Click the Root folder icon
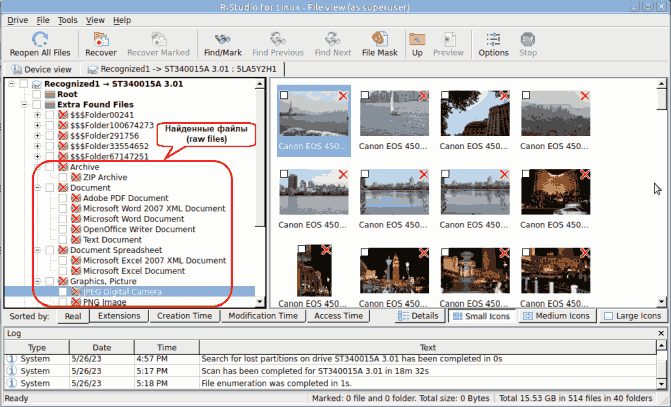The width and height of the screenshot is (671, 407). 50,94
